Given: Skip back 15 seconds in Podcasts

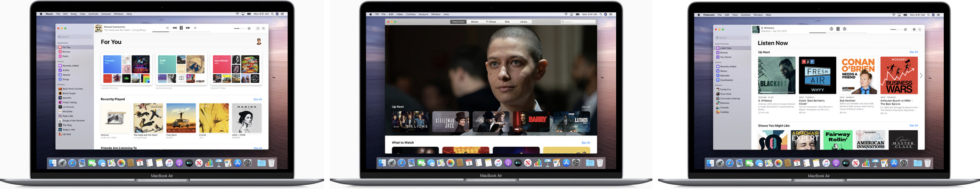Looking at the screenshot, I should point(831,29).
